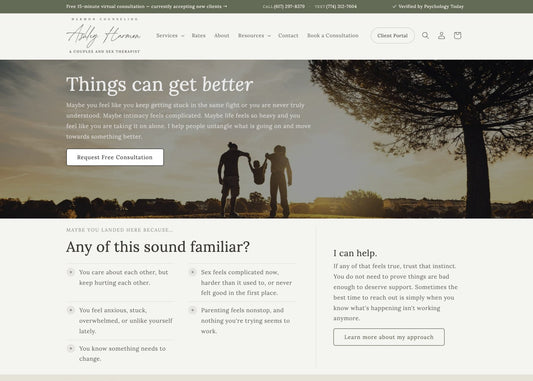Click bullet icon beside 'You know something needs to change'
The height and width of the screenshot is (381, 533).
pos(71,348)
